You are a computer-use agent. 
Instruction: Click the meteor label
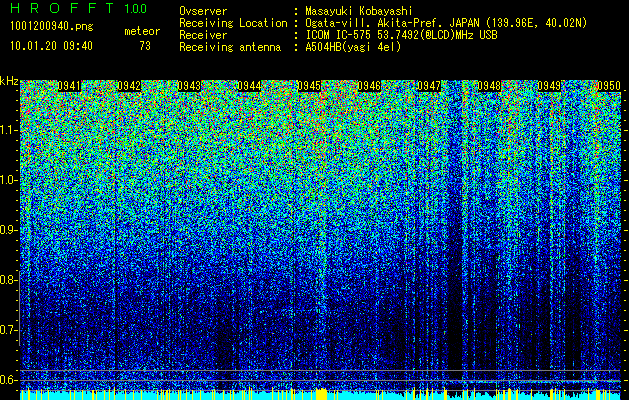coord(142,31)
